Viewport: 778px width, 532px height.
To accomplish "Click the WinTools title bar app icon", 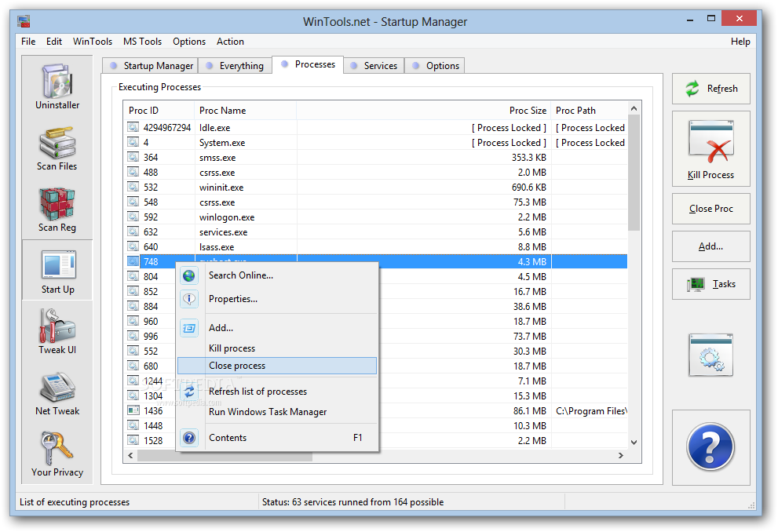I will 24,21.
